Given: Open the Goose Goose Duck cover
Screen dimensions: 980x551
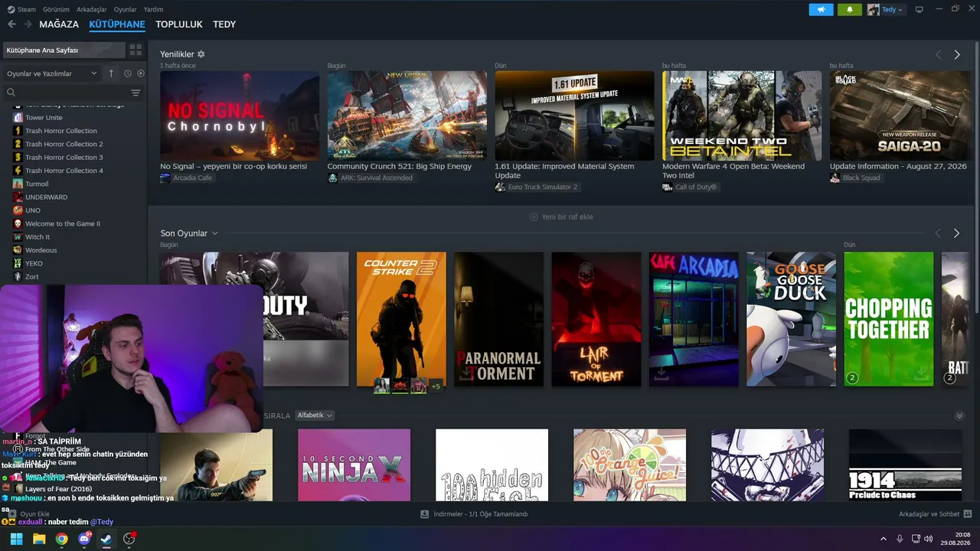Looking at the screenshot, I should pos(791,319).
